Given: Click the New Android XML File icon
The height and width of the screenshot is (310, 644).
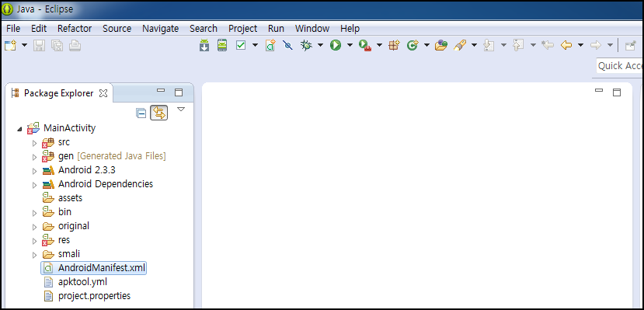Looking at the screenshot, I should (x=270, y=45).
